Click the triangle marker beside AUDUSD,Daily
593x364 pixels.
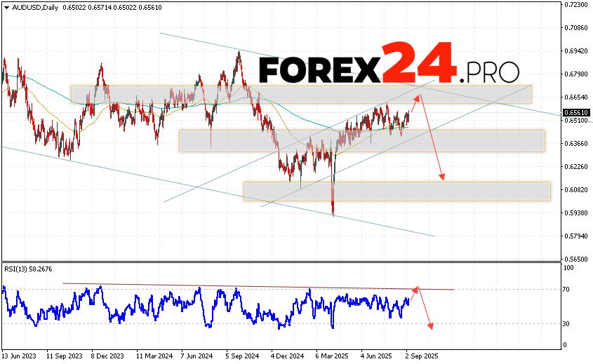[6, 7]
